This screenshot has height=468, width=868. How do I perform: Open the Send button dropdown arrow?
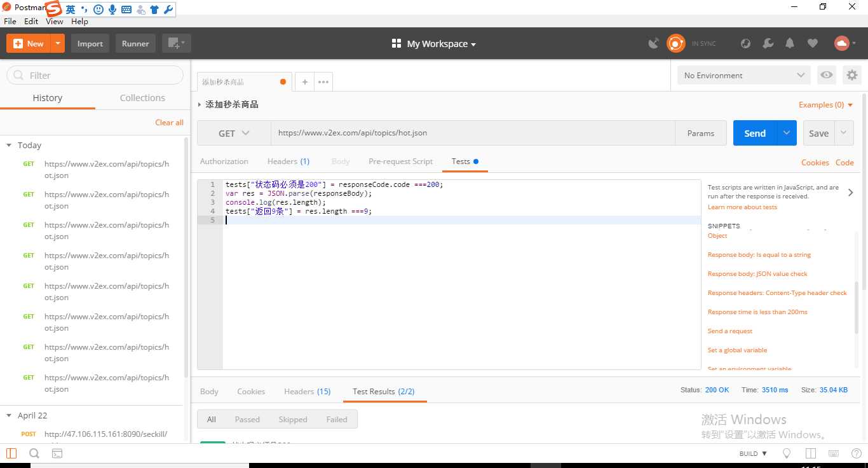pos(786,133)
